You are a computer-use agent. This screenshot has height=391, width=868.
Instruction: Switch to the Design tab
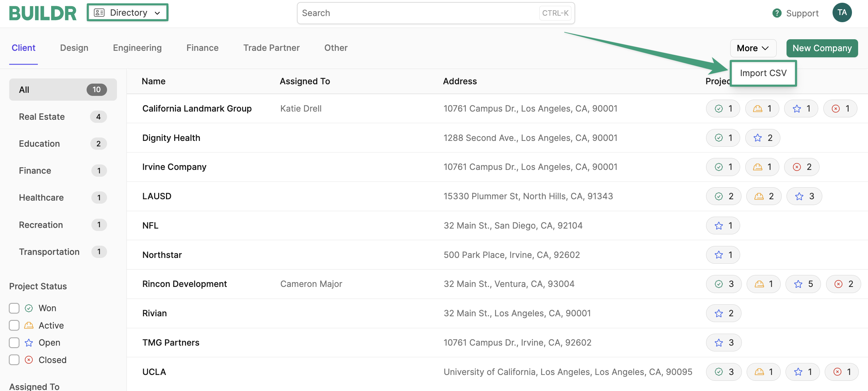pos(74,48)
